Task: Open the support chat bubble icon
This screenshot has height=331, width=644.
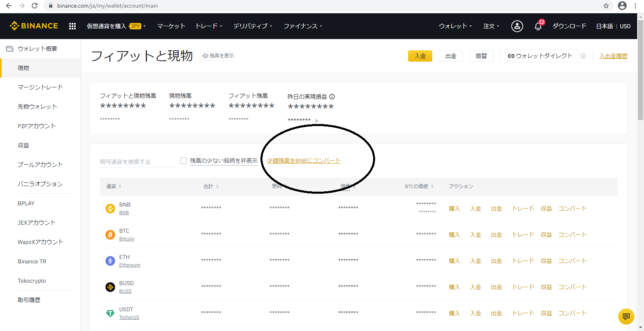Action: [626, 317]
